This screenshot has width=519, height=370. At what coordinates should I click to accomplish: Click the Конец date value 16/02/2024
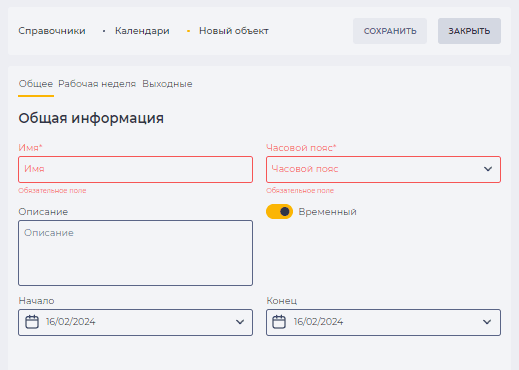pos(318,322)
